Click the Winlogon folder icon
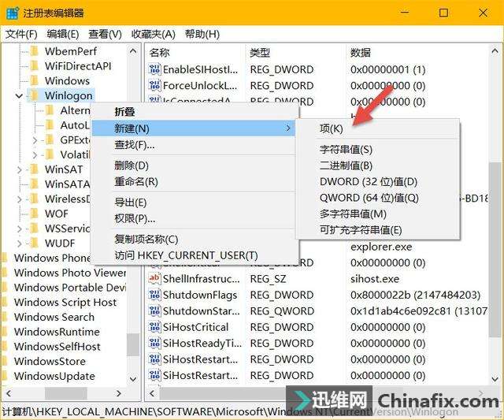504x420 pixels. coord(35,95)
